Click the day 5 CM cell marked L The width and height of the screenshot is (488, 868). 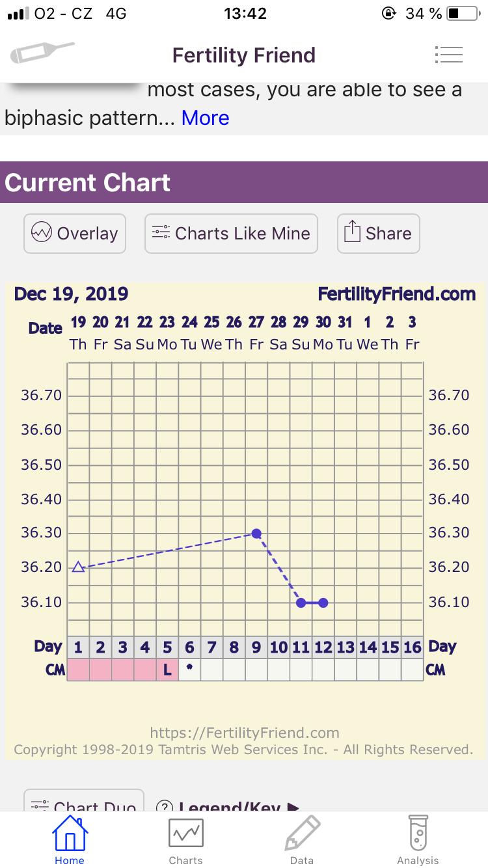pos(167,669)
